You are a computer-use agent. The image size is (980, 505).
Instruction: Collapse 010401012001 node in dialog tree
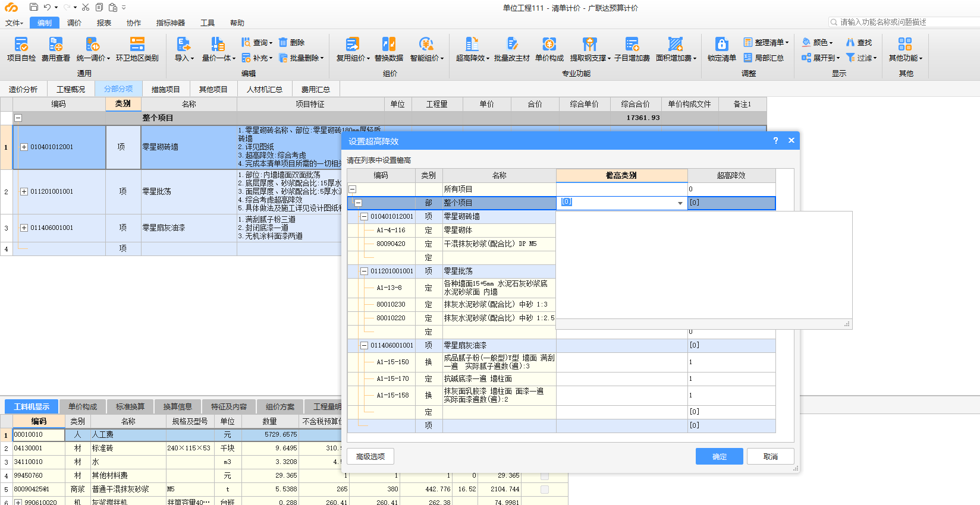pyautogui.click(x=364, y=217)
